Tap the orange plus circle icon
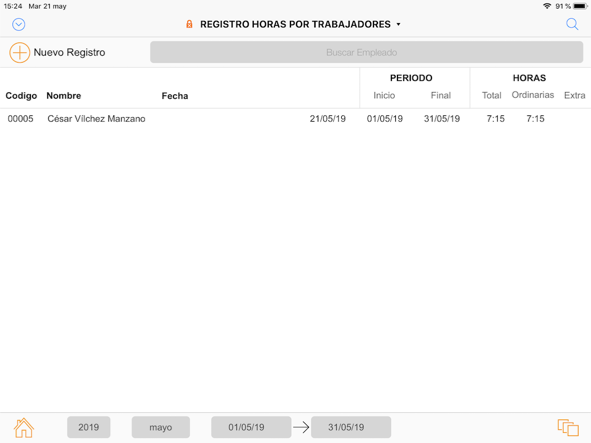 click(20, 52)
